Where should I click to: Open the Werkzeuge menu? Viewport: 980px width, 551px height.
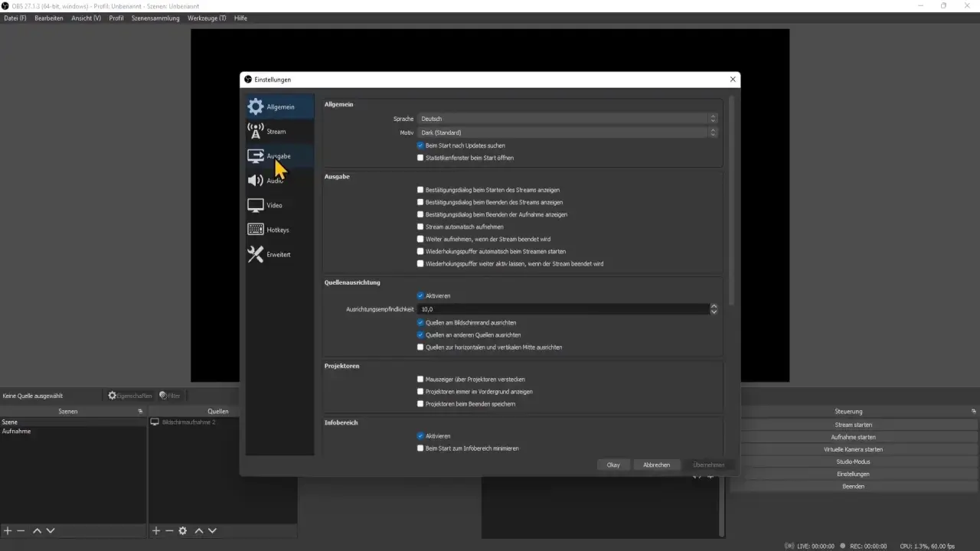point(207,18)
